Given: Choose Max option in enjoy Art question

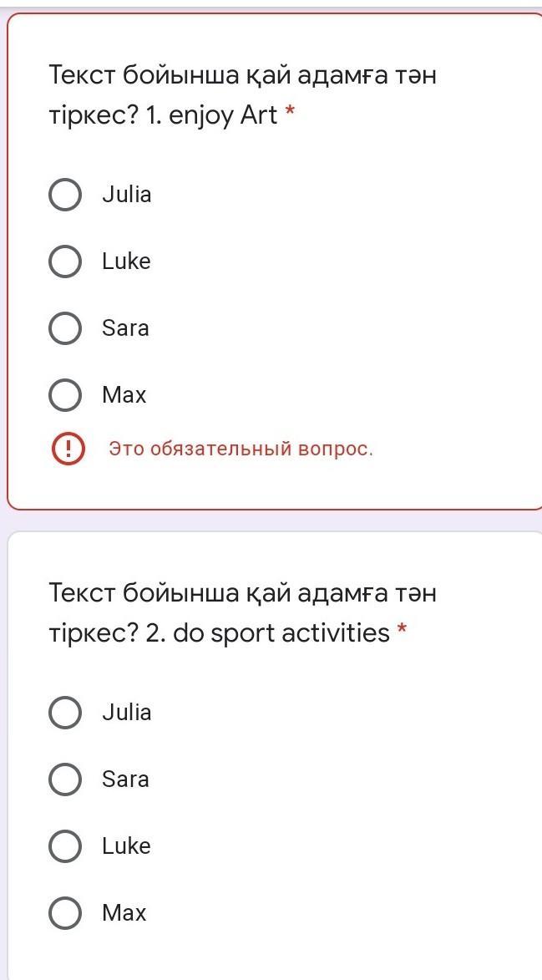Looking at the screenshot, I should tap(65, 395).
